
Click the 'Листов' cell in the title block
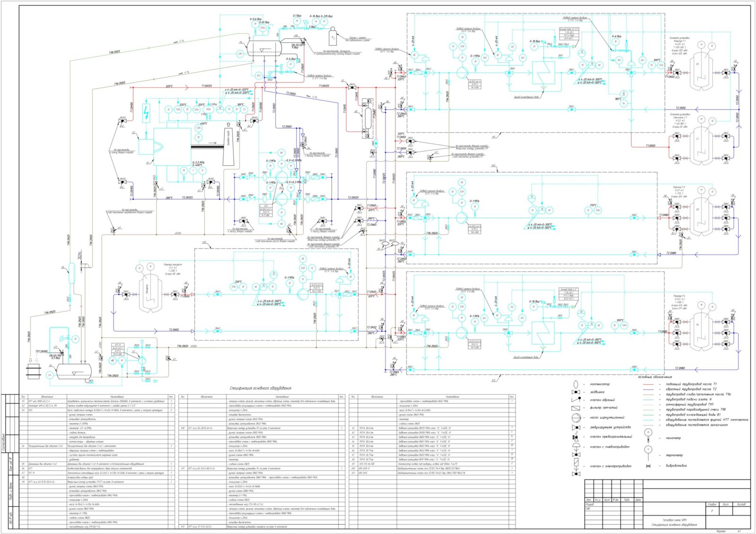pyautogui.click(x=741, y=504)
